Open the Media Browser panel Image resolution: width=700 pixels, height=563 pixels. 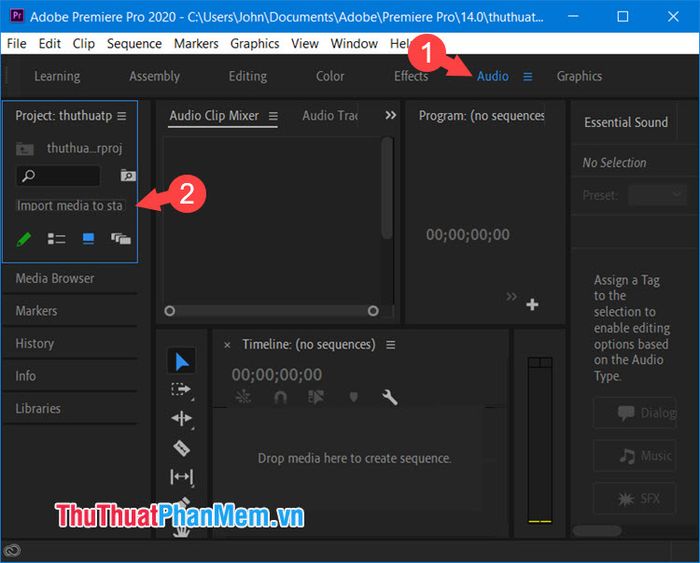pos(55,279)
